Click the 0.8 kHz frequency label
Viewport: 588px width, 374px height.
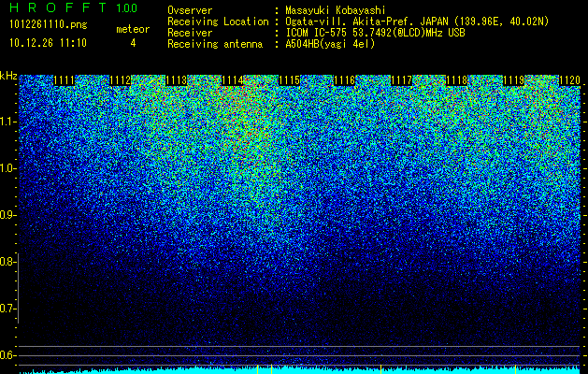point(7,262)
